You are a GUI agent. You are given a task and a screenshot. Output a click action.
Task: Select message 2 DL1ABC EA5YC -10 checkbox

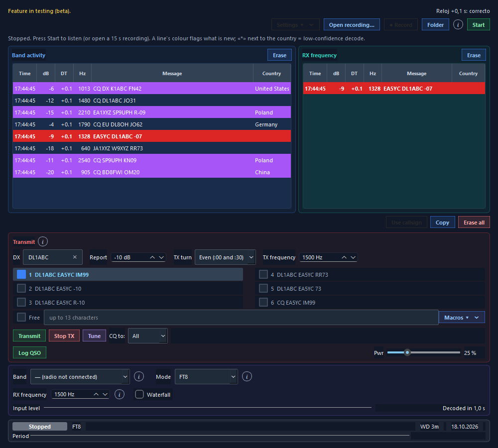point(21,288)
